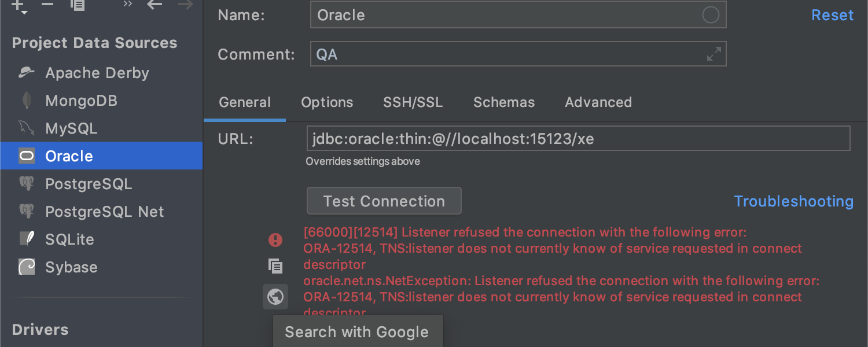Open the SSH/SSL tab
868x347 pixels.
413,102
